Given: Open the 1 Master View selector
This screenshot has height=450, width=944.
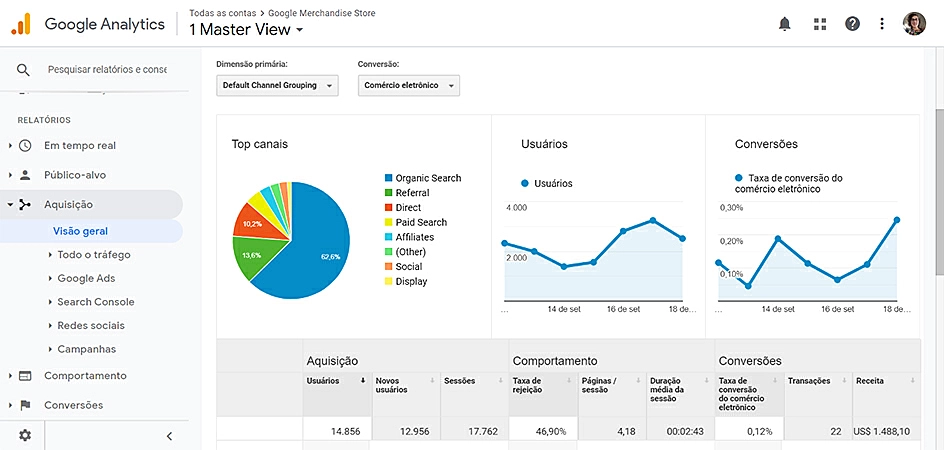Looking at the screenshot, I should (246, 30).
